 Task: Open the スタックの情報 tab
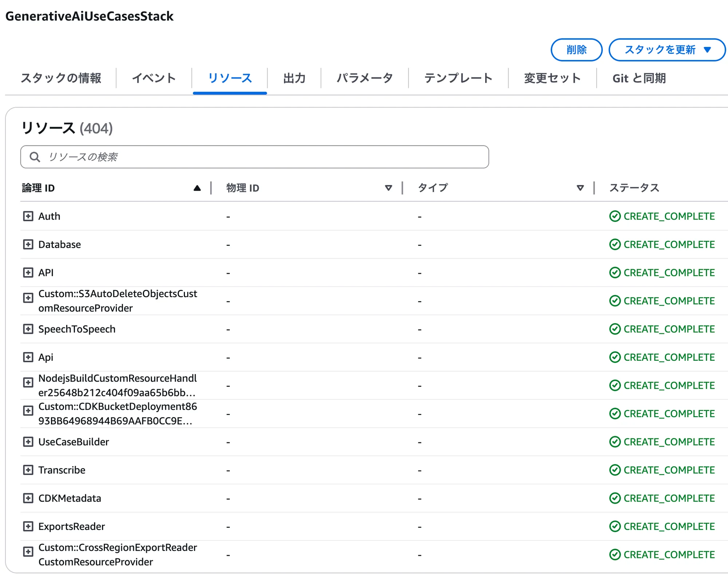coord(61,78)
